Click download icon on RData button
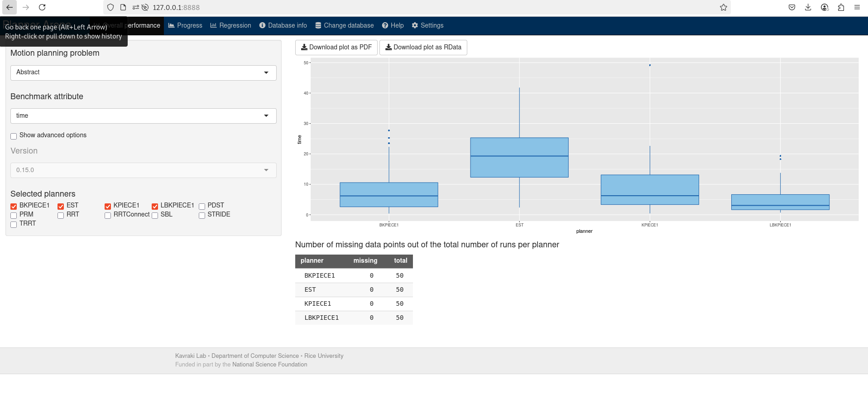 point(388,47)
